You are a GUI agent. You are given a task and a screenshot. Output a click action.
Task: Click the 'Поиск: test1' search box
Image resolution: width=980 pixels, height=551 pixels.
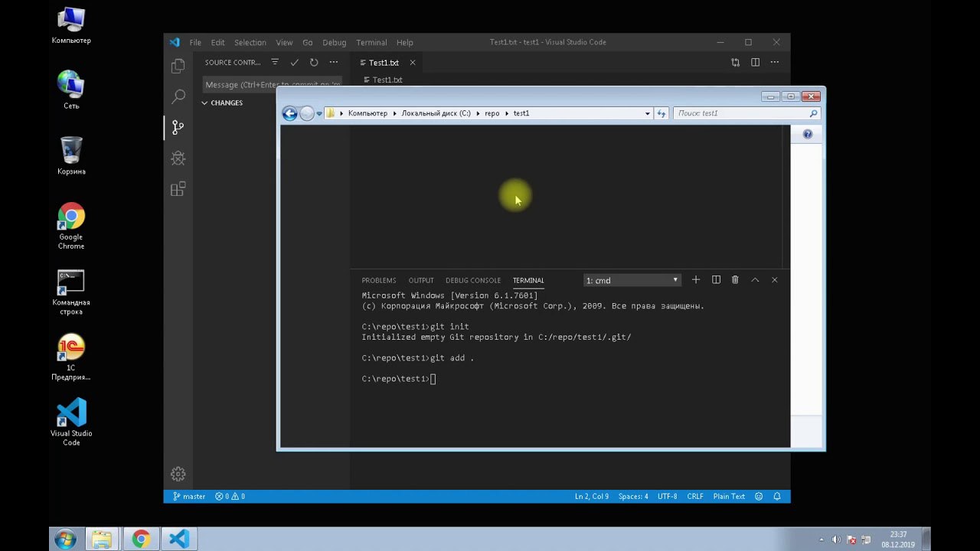tap(746, 113)
